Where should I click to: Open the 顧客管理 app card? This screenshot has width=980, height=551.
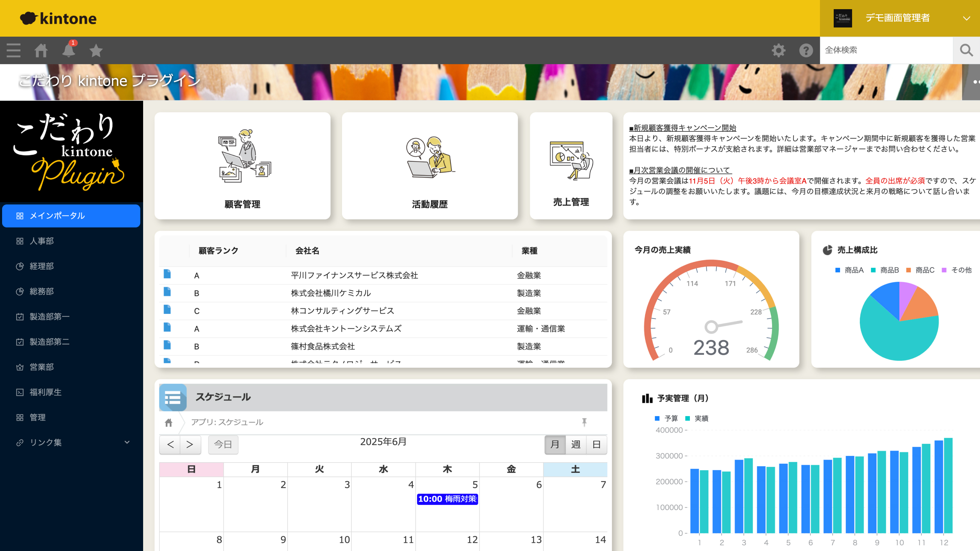point(242,166)
